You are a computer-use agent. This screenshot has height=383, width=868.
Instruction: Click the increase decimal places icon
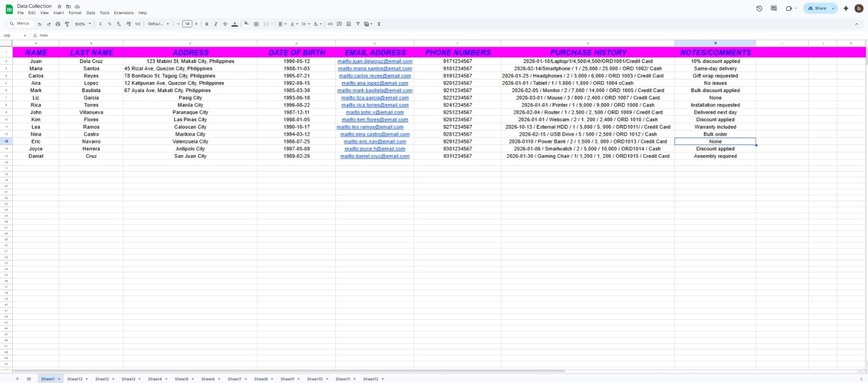(x=128, y=24)
